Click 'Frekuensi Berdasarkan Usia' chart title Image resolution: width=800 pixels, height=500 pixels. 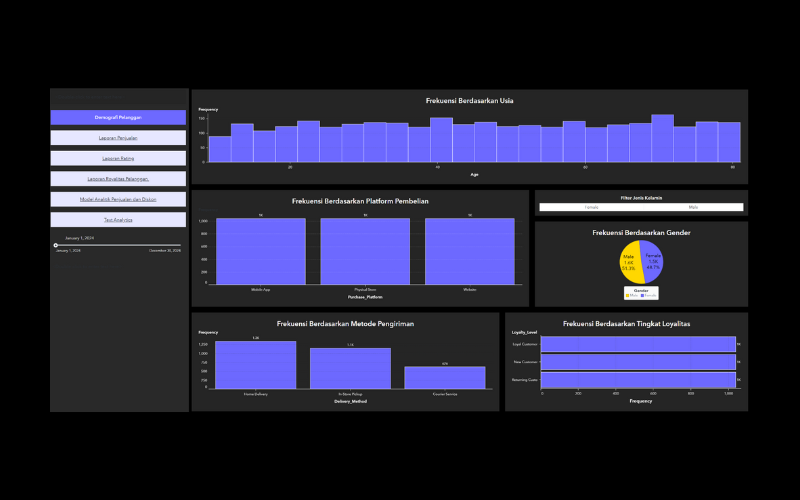coord(469,101)
